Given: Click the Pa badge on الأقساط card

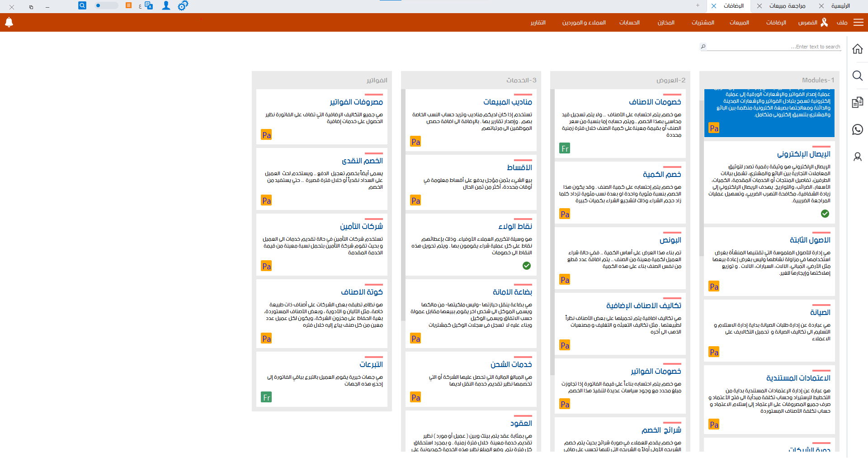Looking at the screenshot, I should pos(415,200).
